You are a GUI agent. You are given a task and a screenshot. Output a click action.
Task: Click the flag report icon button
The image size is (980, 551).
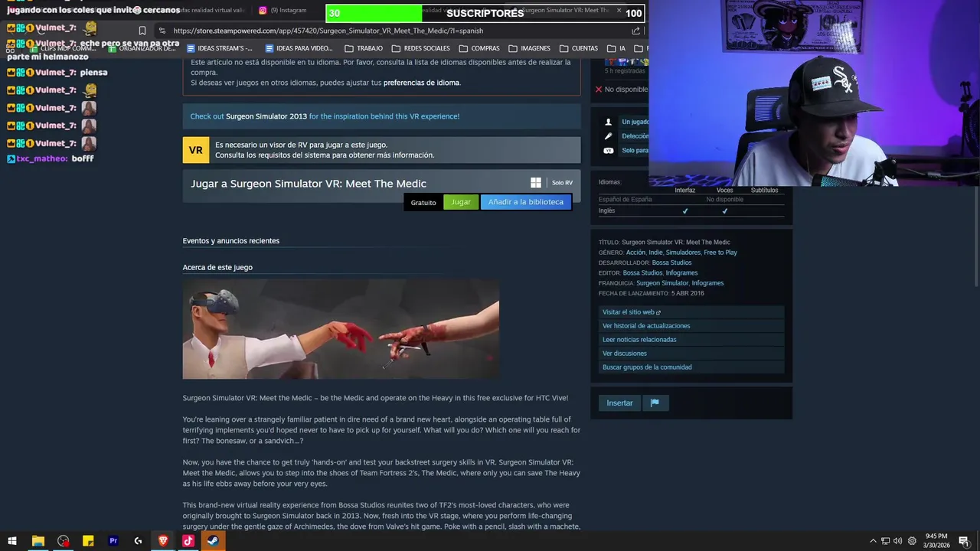(x=655, y=403)
